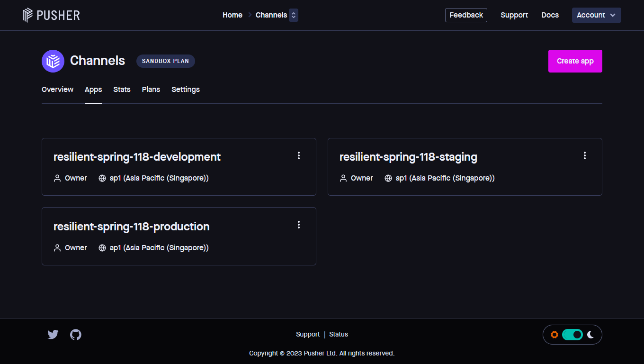The image size is (644, 364).
Task: Click the owner person icon on the production app
Action: click(57, 248)
